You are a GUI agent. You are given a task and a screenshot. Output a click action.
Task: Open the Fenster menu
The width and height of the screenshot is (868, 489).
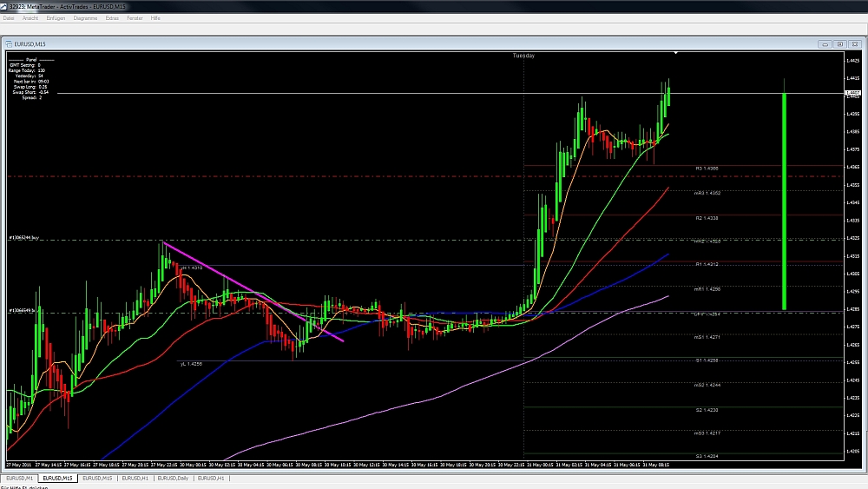click(135, 18)
